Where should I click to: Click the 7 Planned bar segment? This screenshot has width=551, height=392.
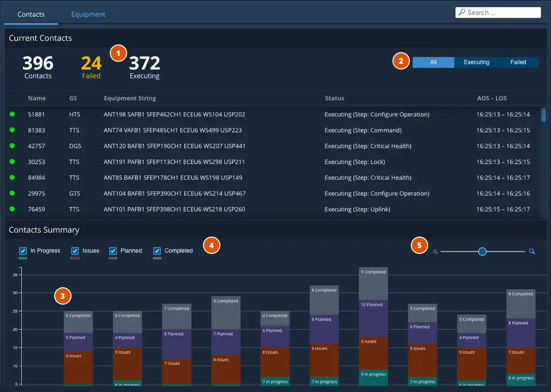click(x=226, y=342)
